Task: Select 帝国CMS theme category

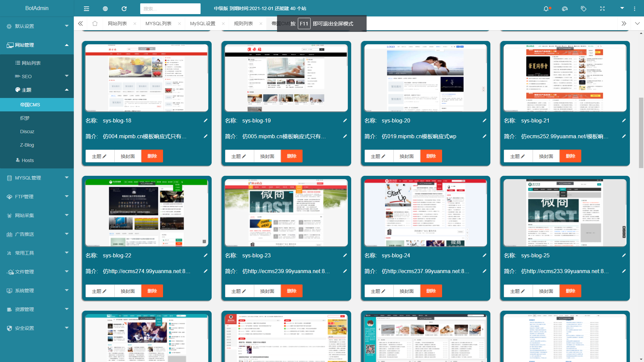Action: point(37,105)
